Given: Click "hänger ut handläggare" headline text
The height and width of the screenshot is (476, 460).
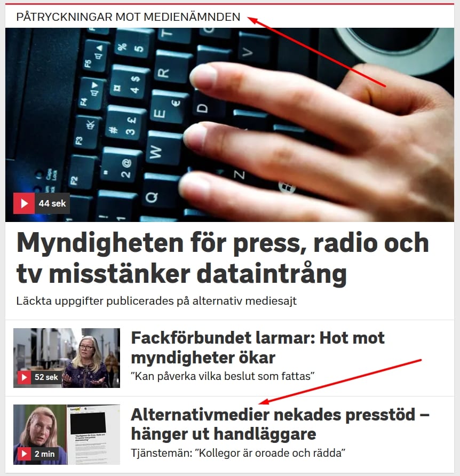Looking at the screenshot, I should (x=224, y=433).
